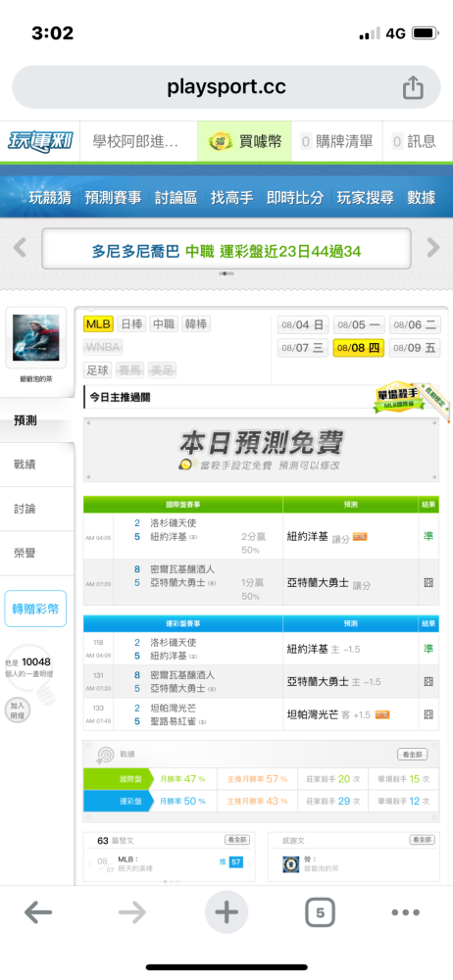Viewport: 453px width, 980px height.
Task: Pick date 08/05 一
Action: tap(360, 325)
